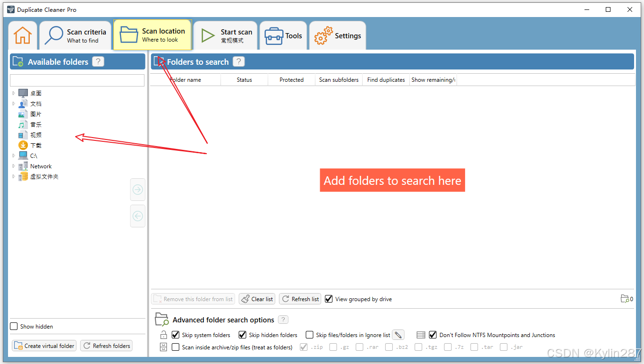Click the folder count icon

click(x=625, y=299)
